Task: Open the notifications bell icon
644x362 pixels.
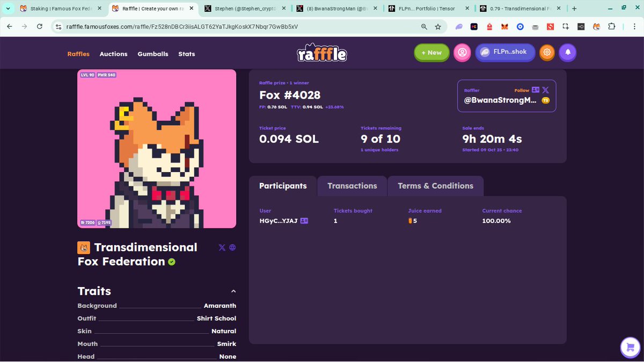Action: tap(568, 53)
